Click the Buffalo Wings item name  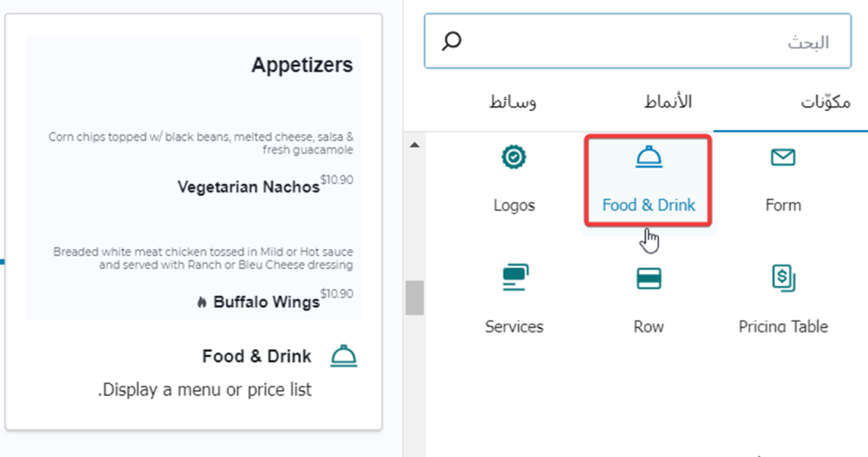pos(266,302)
